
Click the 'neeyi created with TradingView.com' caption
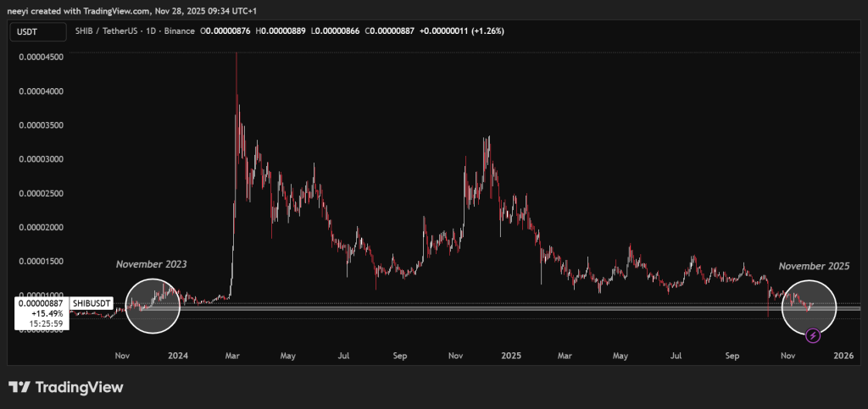[x=77, y=11]
